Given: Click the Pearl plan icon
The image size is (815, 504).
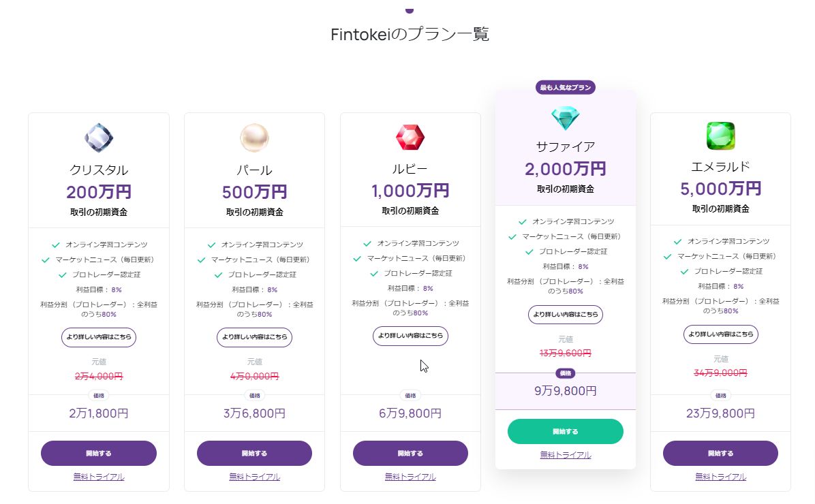Looking at the screenshot, I should (x=254, y=138).
